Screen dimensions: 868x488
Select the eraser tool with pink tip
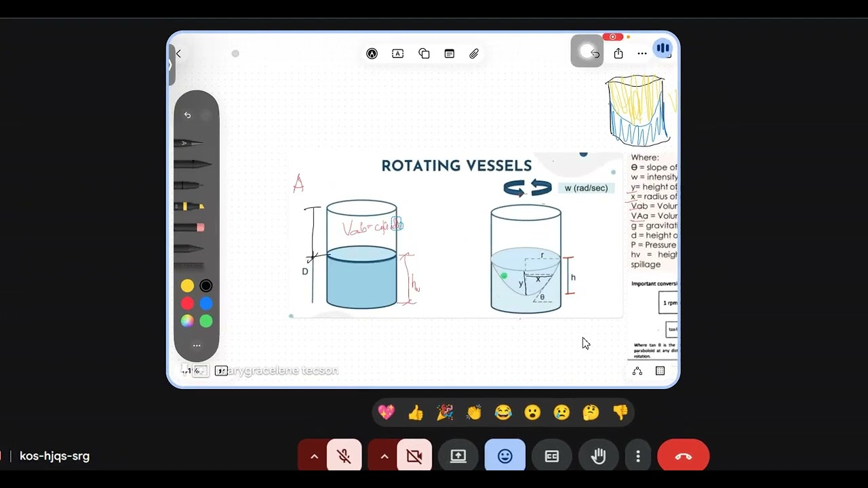tap(189, 227)
